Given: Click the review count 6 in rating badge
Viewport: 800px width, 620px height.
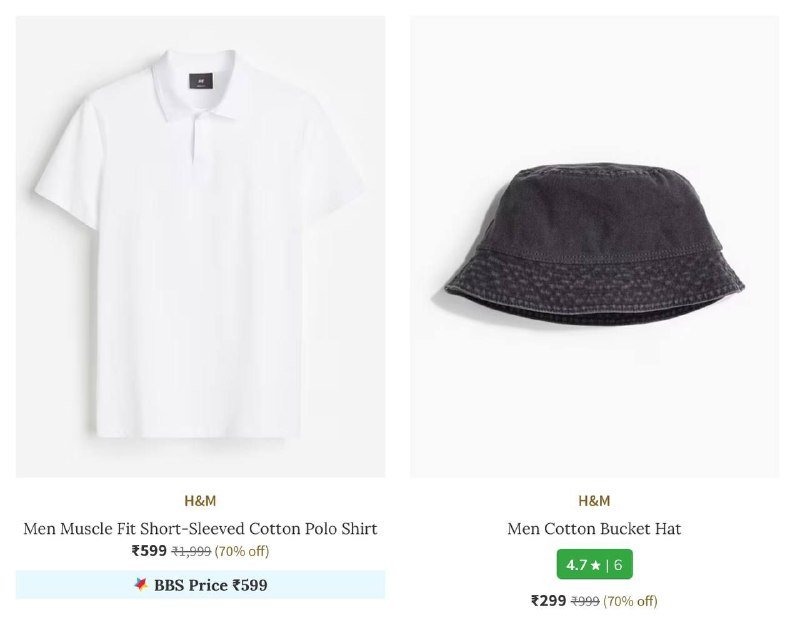Looking at the screenshot, I should pos(618,565).
